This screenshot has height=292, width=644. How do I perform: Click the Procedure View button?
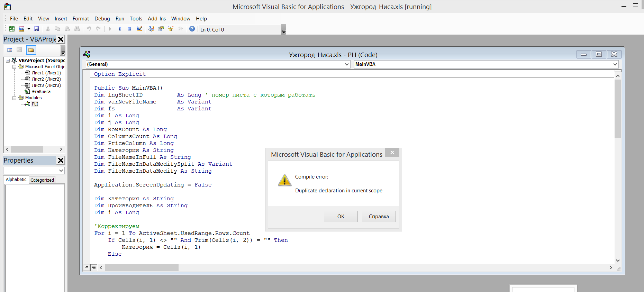(x=87, y=267)
